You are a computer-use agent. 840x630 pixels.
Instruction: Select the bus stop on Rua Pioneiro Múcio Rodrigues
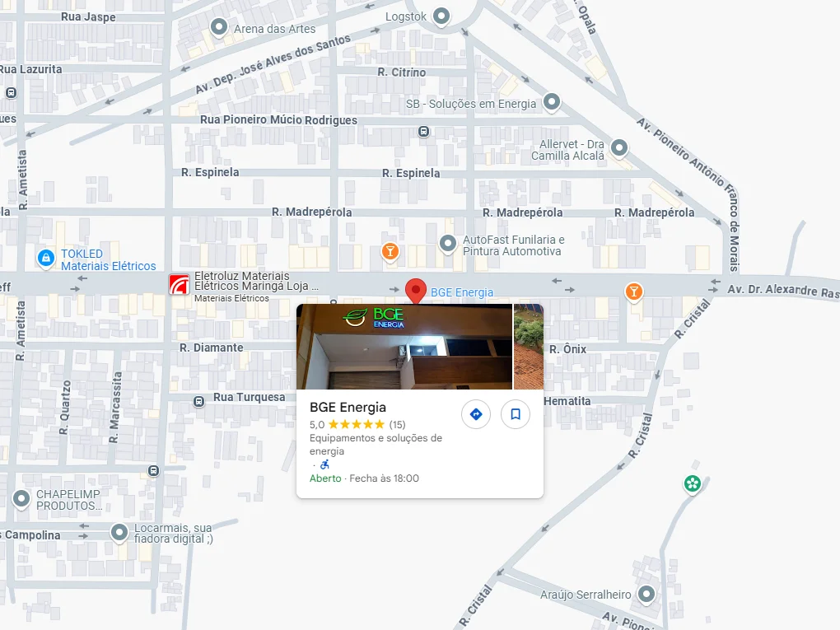(x=423, y=131)
